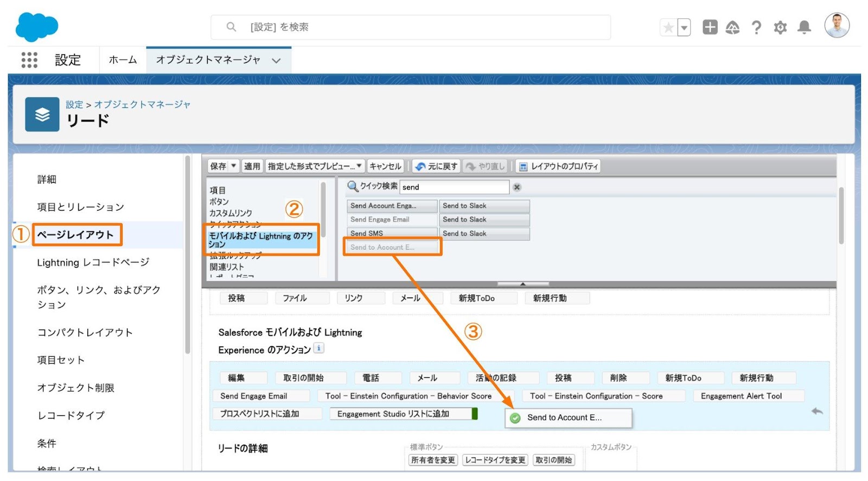Click the クイック検索 input containing send
868x481 pixels.
(454, 187)
